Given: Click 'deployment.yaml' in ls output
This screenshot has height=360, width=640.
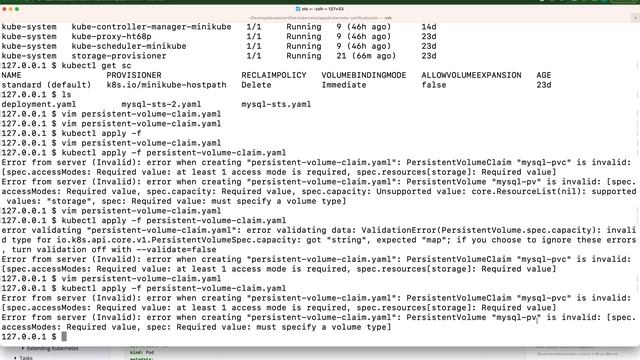Looking at the screenshot, I should pos(39,104).
